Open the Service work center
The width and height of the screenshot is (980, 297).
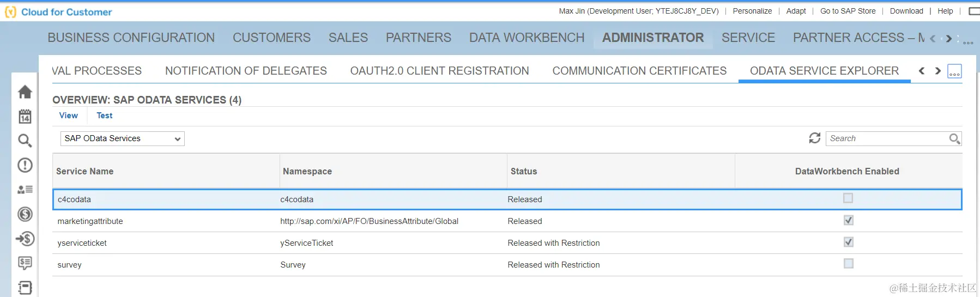coord(748,38)
